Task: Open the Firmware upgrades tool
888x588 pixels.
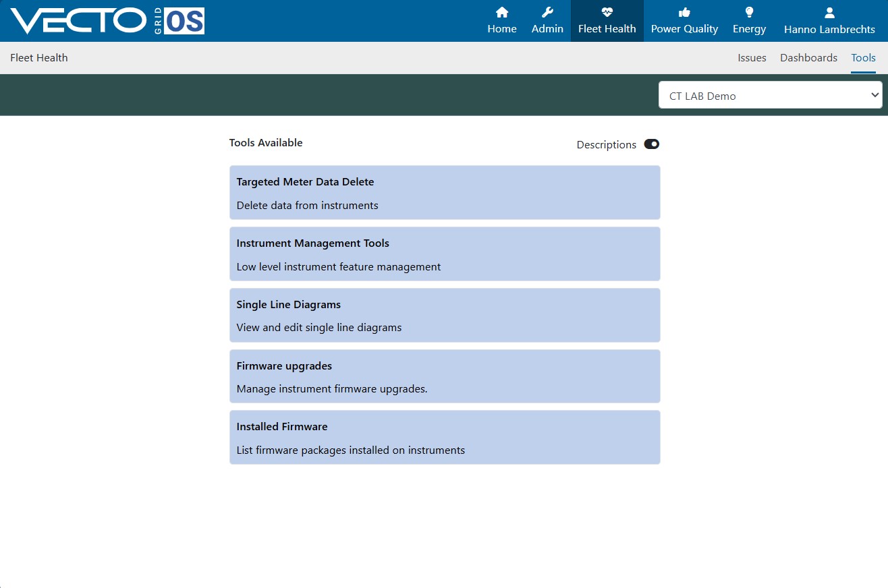Action: click(x=445, y=376)
